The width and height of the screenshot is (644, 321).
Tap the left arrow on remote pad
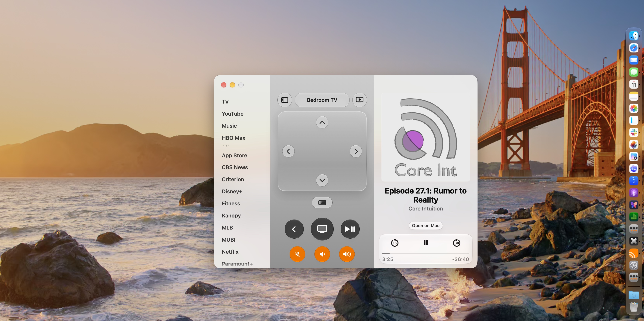pos(288,151)
